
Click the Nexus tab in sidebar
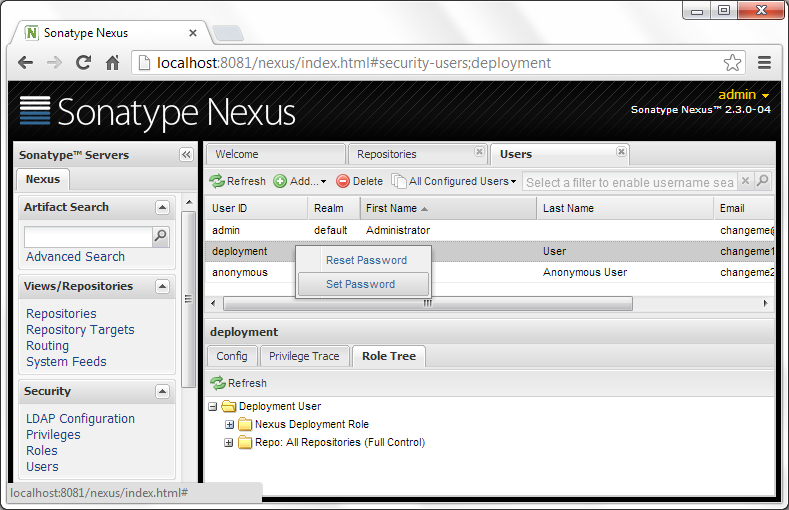coord(43,179)
